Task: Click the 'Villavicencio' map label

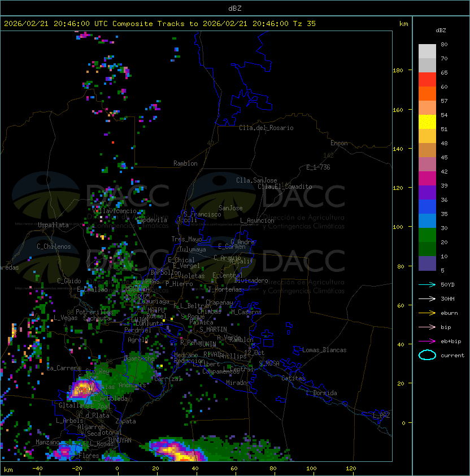Action: (x=114, y=211)
